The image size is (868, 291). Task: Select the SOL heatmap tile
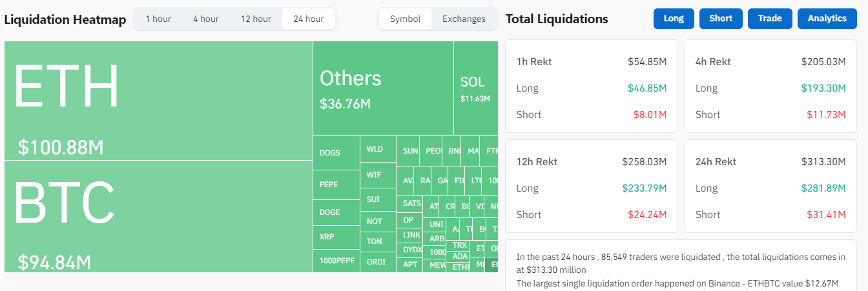coord(475,88)
